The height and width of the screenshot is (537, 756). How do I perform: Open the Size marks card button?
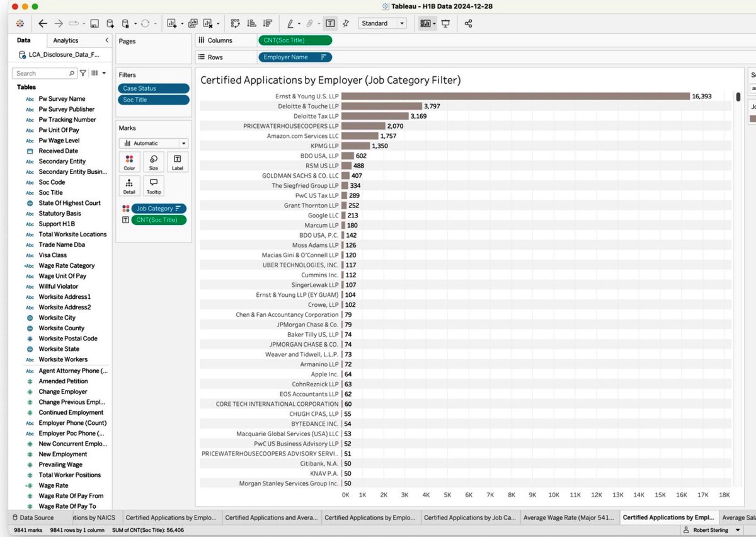tap(154, 162)
